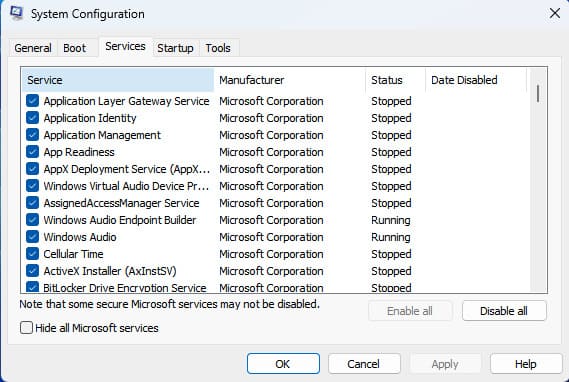Uncheck Application Layer Gateway Service checkbox
Screen dimensions: 569x382
tap(32, 100)
